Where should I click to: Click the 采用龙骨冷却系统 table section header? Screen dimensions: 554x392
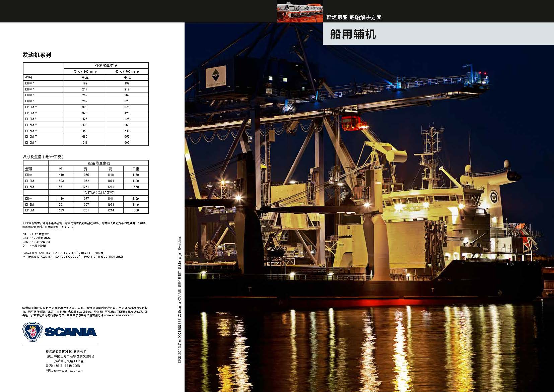pos(98,193)
